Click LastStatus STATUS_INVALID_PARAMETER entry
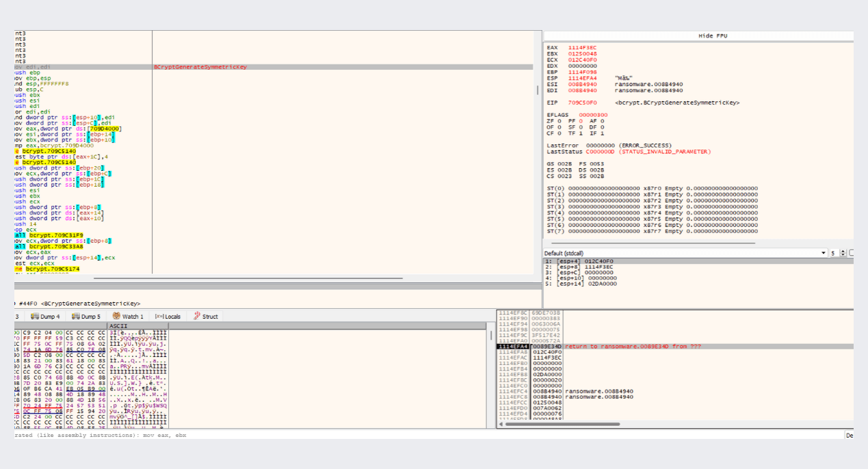Viewport: 868px width, 469px height. point(629,152)
